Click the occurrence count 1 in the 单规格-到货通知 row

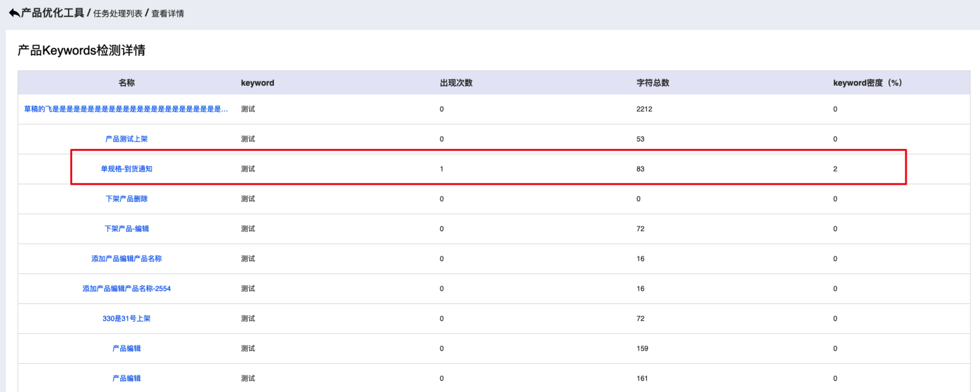pyautogui.click(x=442, y=169)
